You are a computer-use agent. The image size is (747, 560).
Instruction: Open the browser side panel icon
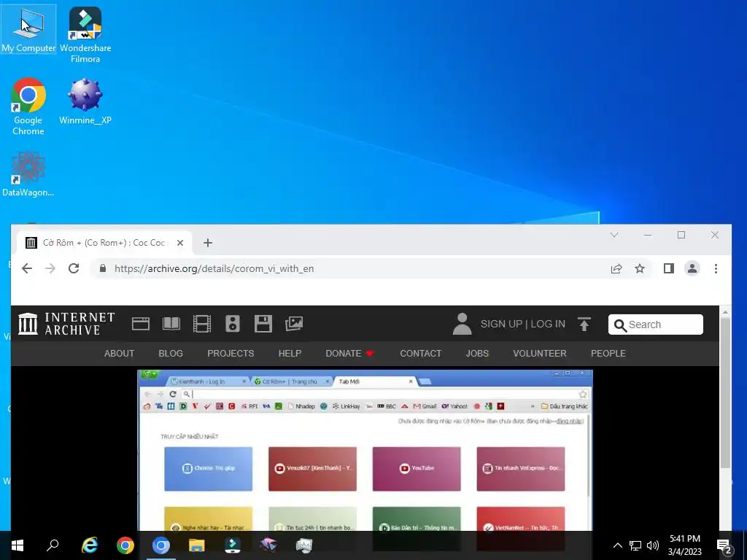pos(669,268)
